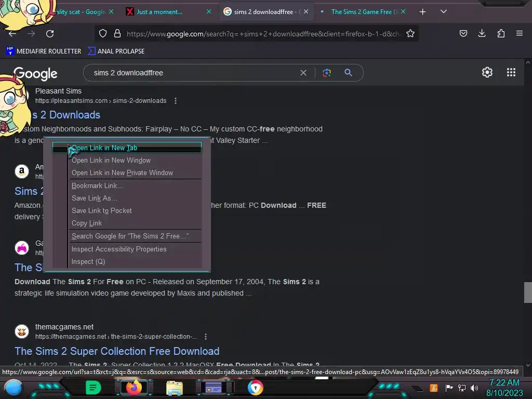Choose Open Link in New Tab
Screen dimensions: 532x399
point(127,148)
